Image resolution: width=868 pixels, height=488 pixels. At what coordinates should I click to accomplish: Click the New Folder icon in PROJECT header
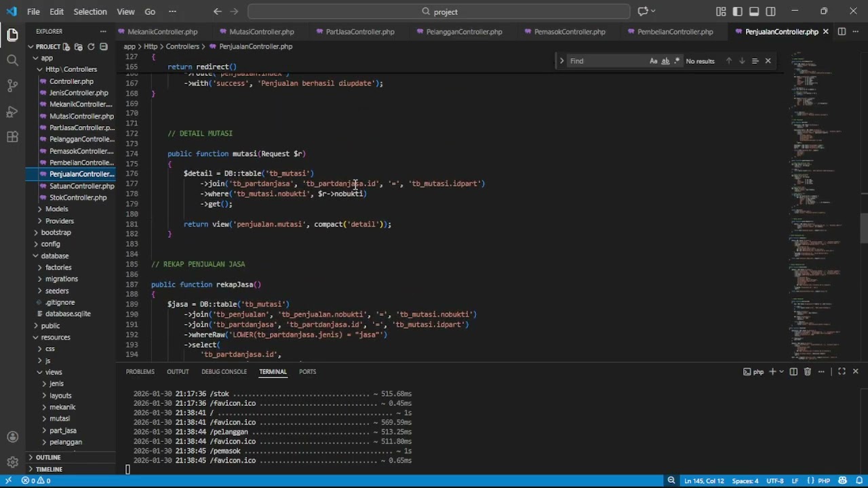coord(79,47)
